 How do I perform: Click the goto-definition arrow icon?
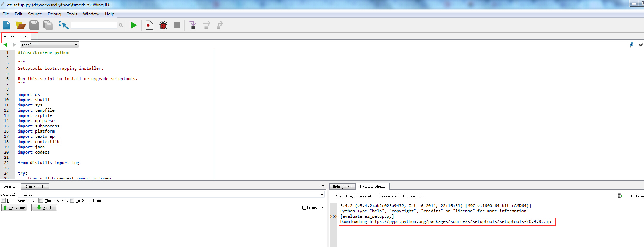(63, 25)
